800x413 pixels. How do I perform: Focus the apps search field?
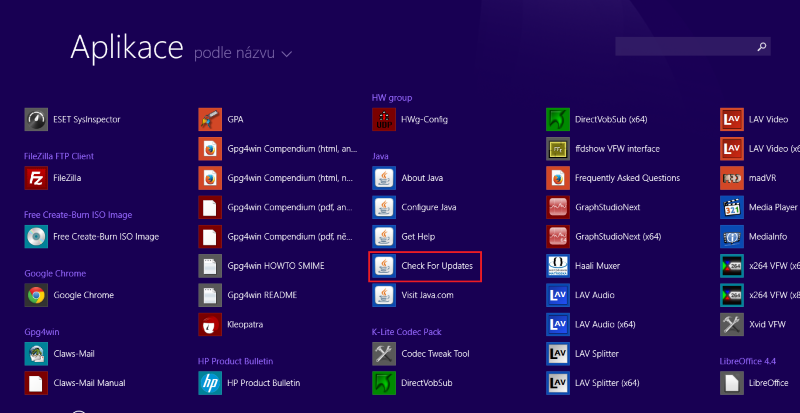pyautogui.click(x=693, y=46)
